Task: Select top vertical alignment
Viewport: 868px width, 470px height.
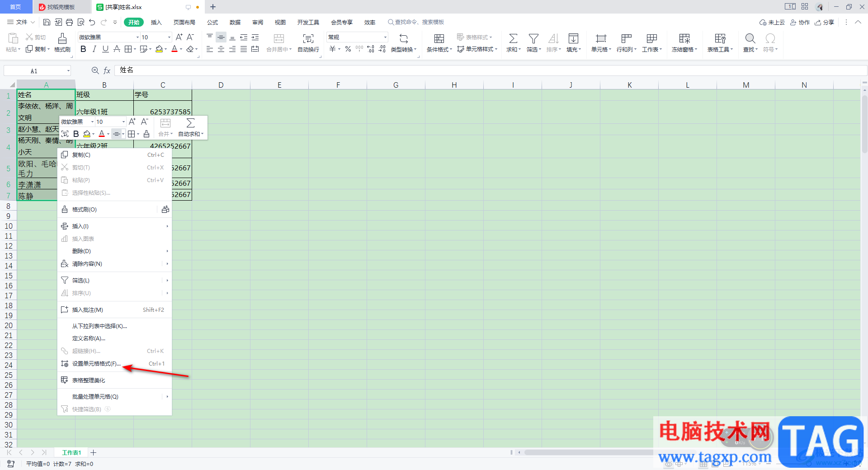Action: [x=210, y=37]
